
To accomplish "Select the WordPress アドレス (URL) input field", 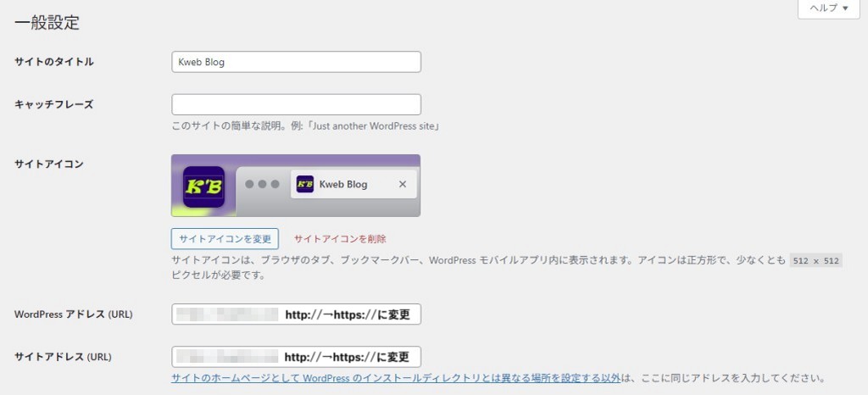I will tap(296, 314).
